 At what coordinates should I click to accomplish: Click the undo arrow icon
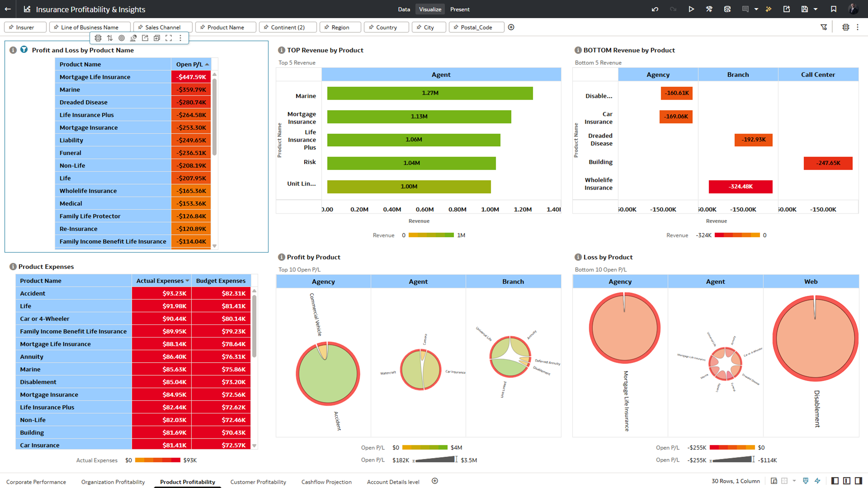pos(655,9)
